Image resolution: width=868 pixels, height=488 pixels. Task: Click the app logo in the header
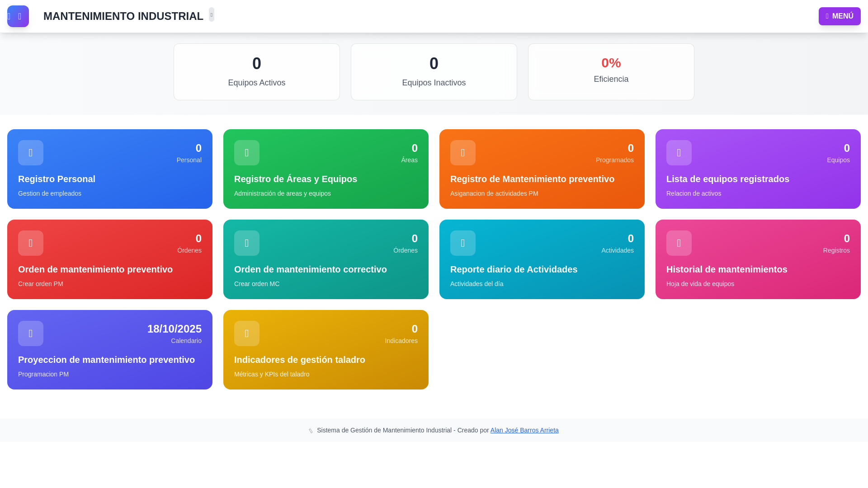coord(18,16)
